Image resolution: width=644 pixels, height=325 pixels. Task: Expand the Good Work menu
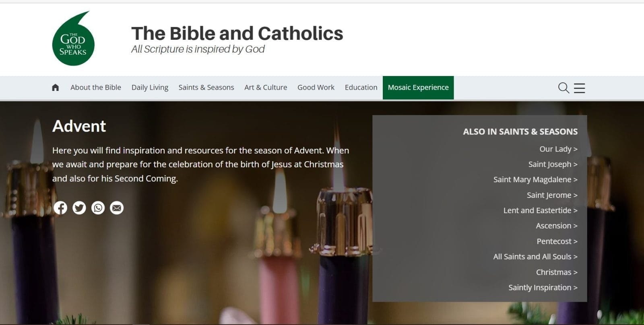click(316, 88)
